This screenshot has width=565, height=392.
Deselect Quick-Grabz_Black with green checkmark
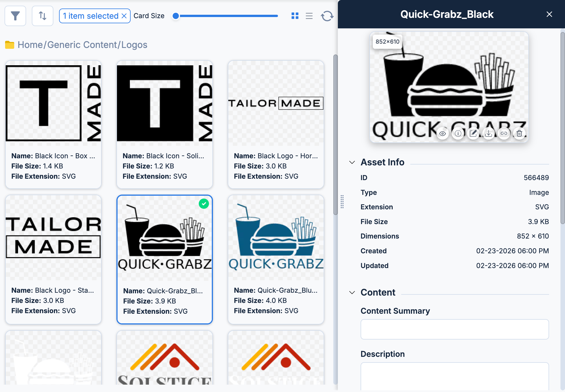click(x=204, y=204)
